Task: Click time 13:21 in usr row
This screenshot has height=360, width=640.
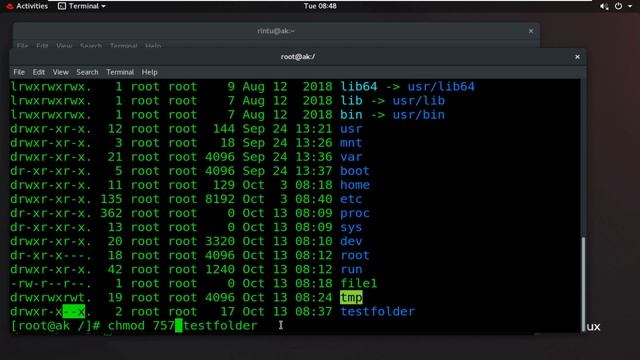Action: (314, 129)
